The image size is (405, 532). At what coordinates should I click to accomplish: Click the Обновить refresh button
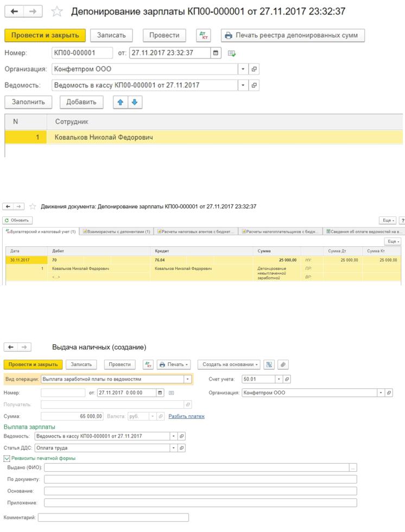point(17,220)
